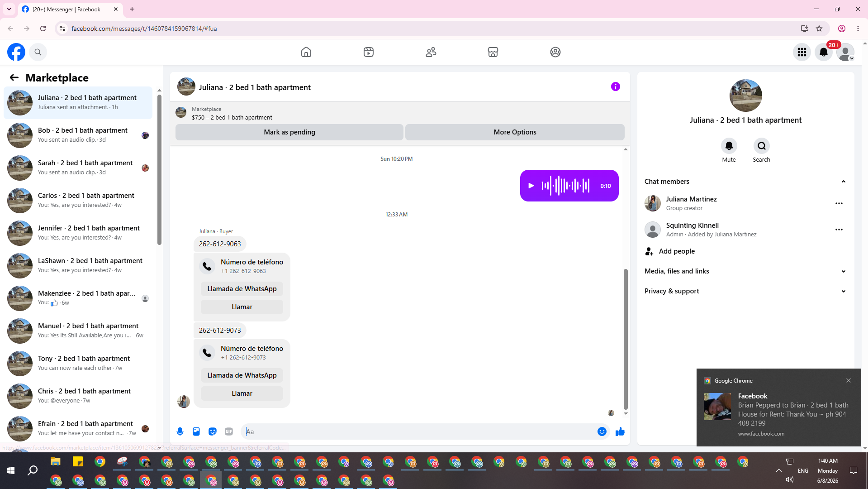868x489 pixels.
Task: Attach a photo to the message
Action: point(196,431)
